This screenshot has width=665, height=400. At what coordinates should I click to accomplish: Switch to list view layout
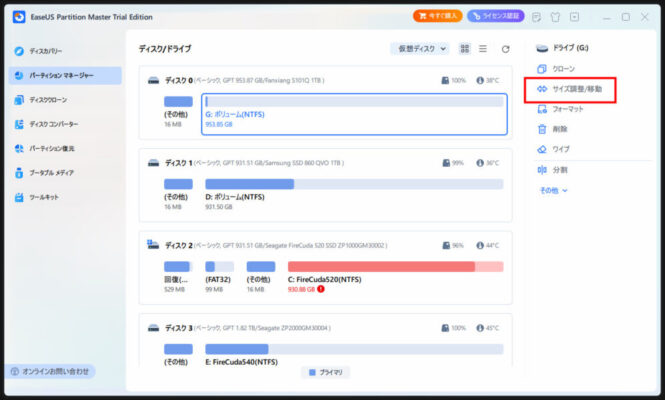point(483,49)
